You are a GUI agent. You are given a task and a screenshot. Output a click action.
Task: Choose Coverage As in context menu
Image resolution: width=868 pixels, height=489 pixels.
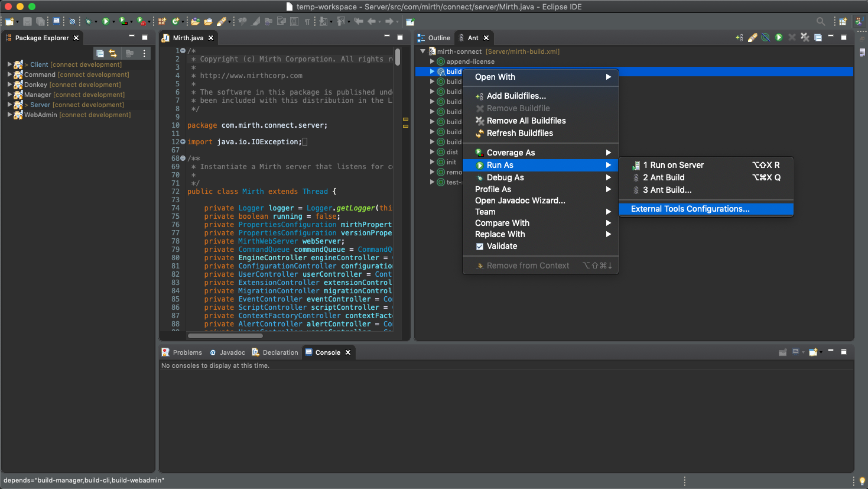(541, 153)
